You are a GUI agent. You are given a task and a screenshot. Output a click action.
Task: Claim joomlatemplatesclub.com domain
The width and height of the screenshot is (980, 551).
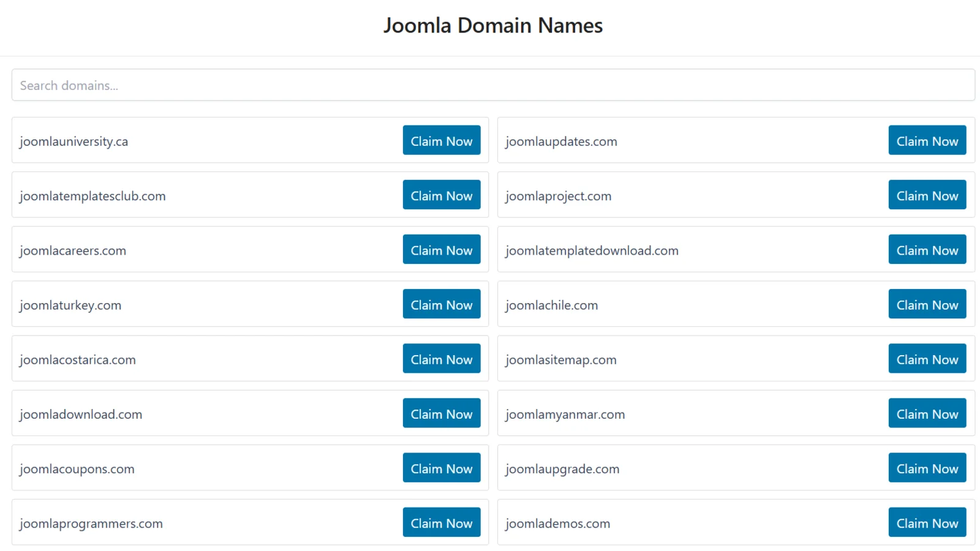click(x=442, y=195)
